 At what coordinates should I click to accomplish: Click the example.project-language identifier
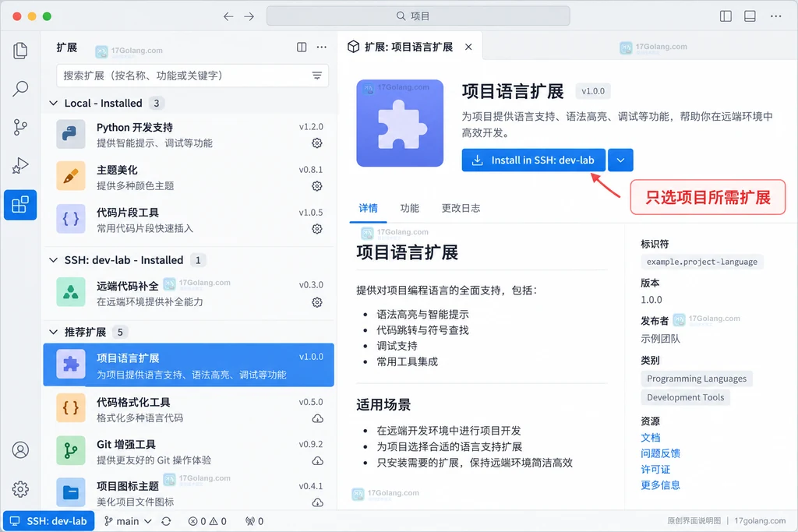tap(702, 262)
